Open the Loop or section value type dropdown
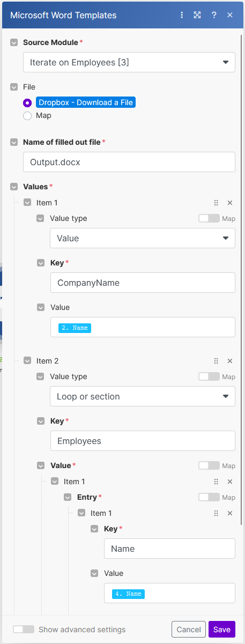245x644 pixels. pos(143,396)
